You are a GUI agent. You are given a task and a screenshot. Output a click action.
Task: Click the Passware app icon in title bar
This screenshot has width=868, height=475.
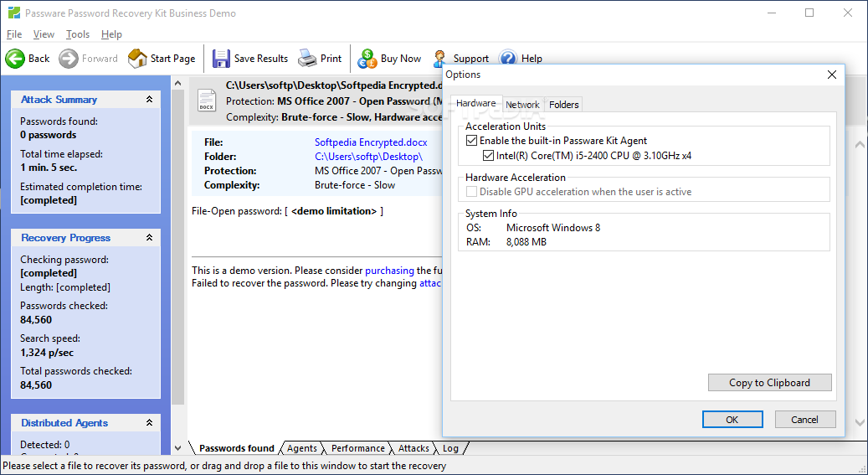tap(14, 13)
